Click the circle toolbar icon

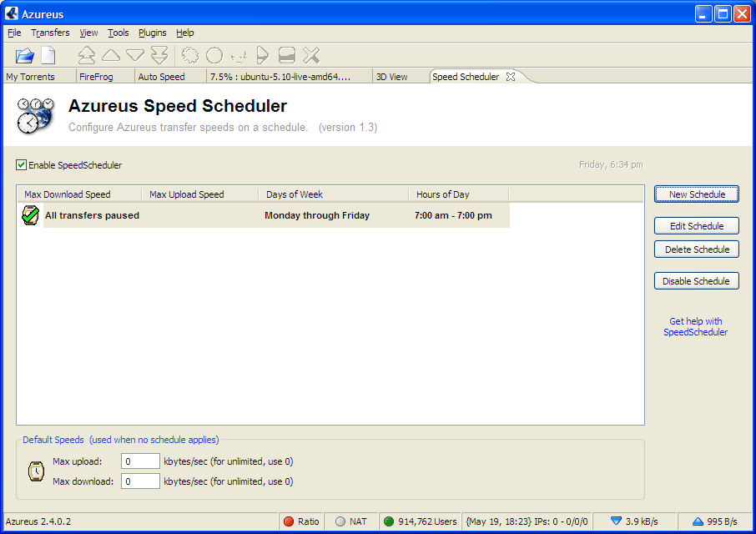(214, 55)
